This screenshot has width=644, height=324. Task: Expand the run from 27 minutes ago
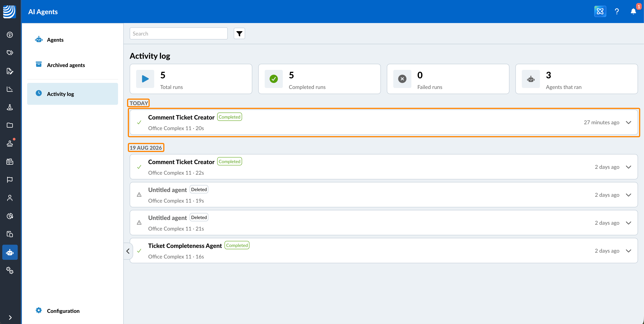coord(628,122)
